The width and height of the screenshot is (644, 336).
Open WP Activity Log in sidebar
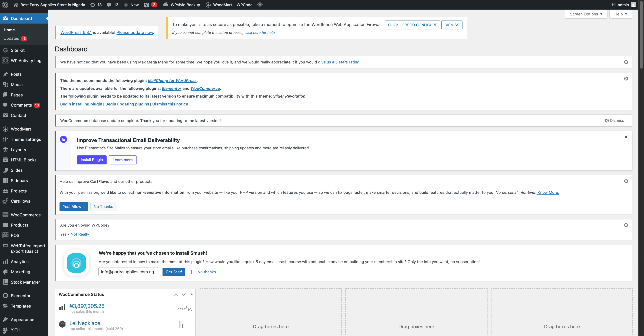click(x=24, y=61)
